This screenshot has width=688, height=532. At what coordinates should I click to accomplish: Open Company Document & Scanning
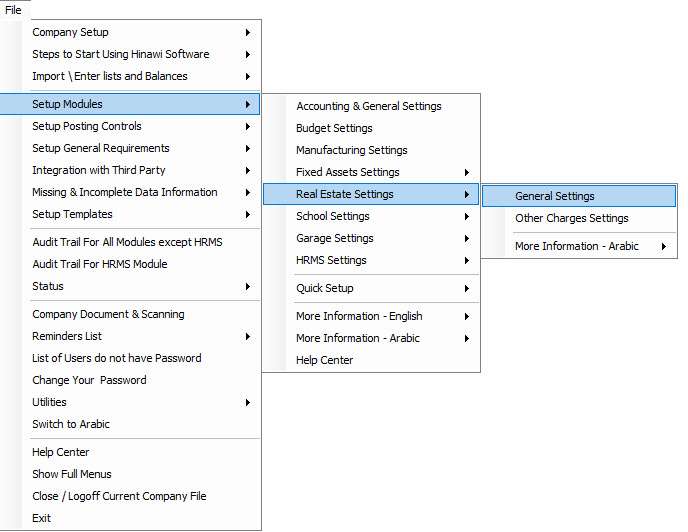tap(130, 314)
